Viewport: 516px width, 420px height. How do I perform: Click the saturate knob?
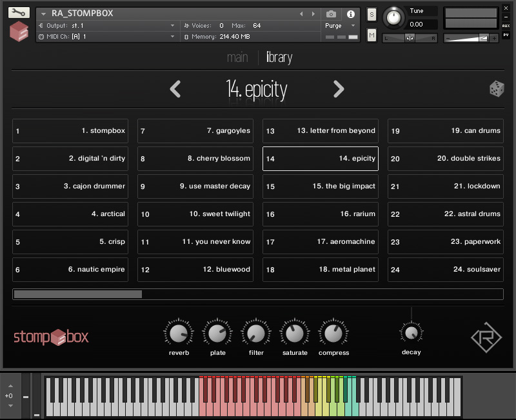[x=295, y=334]
